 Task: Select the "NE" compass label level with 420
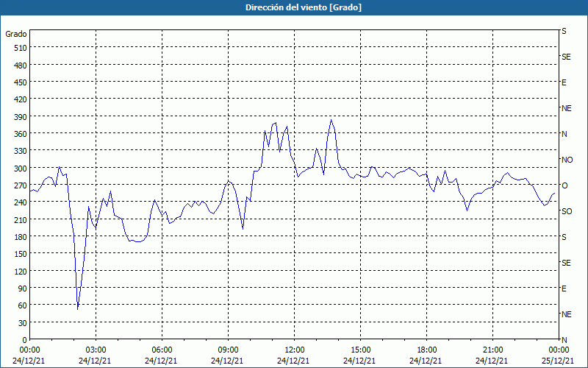click(x=566, y=108)
